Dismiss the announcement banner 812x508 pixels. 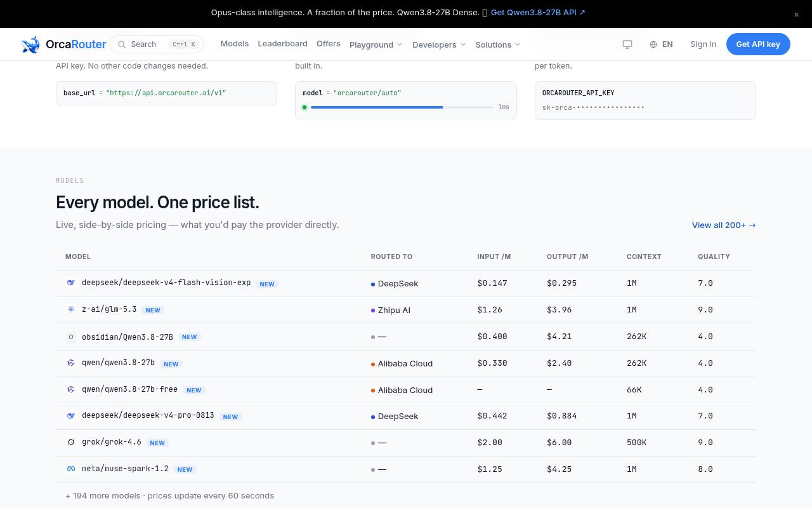[796, 15]
